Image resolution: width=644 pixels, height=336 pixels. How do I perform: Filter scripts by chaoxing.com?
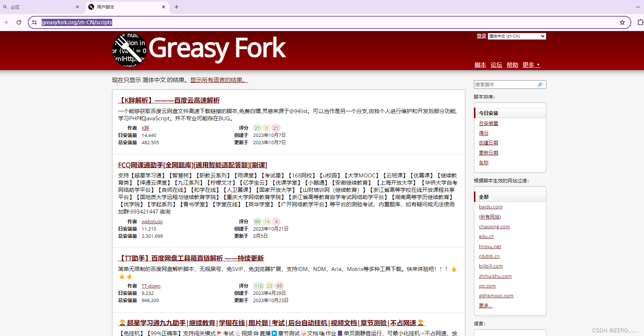coord(494,227)
